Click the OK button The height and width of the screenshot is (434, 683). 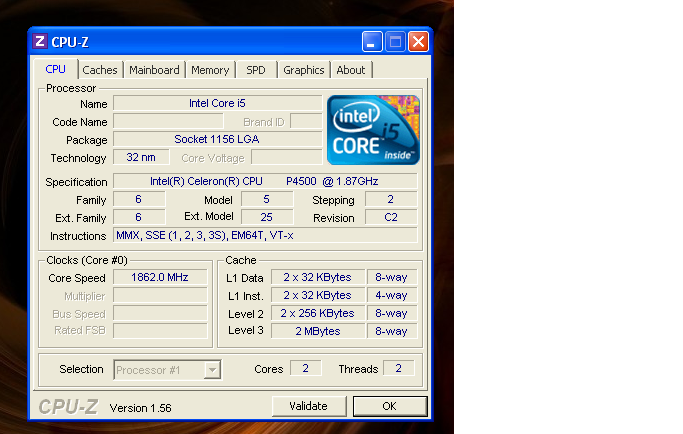point(389,406)
